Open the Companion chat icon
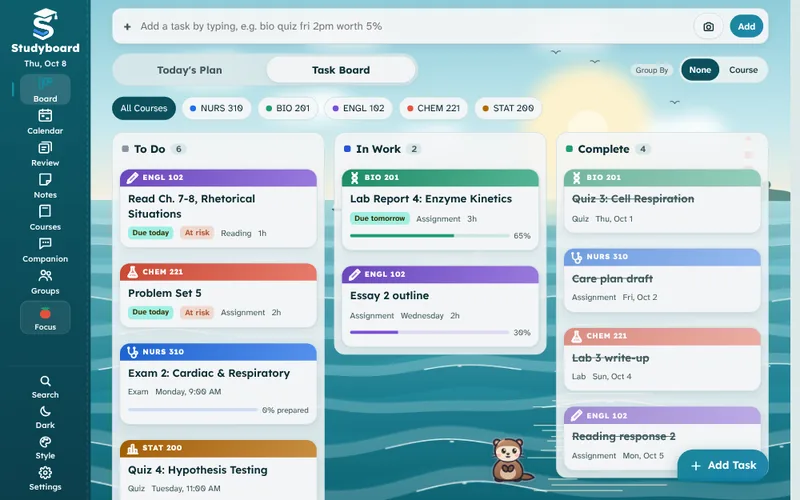The width and height of the screenshot is (800, 500). (x=45, y=243)
